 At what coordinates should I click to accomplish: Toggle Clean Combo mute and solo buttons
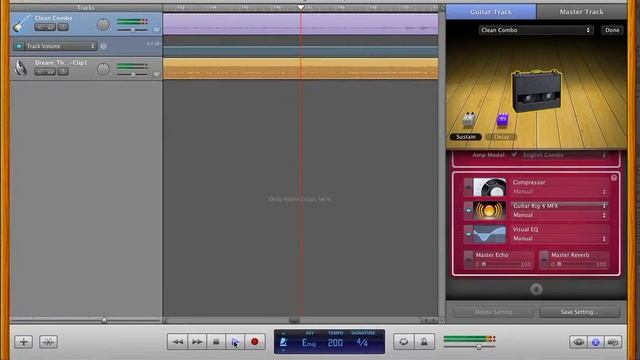pyautogui.click(x=45, y=27)
